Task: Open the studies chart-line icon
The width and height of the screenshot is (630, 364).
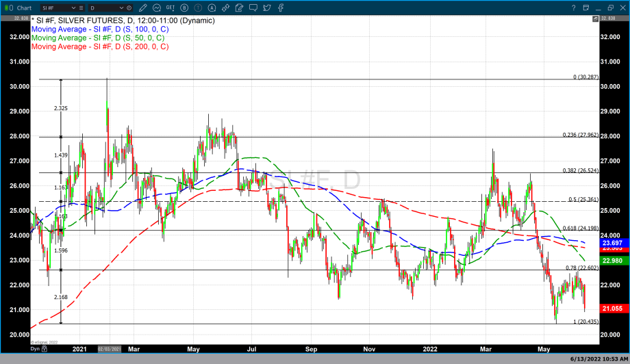Action: pos(157,8)
